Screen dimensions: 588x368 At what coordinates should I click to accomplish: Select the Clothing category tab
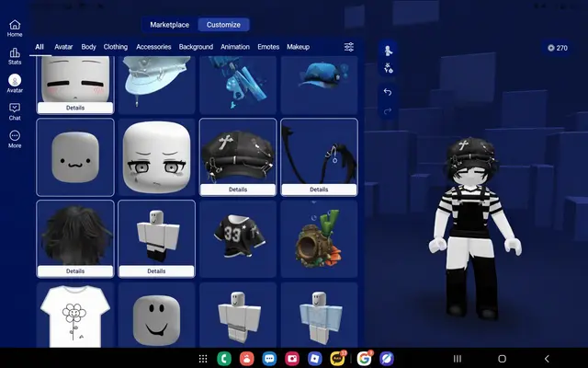coord(116,47)
